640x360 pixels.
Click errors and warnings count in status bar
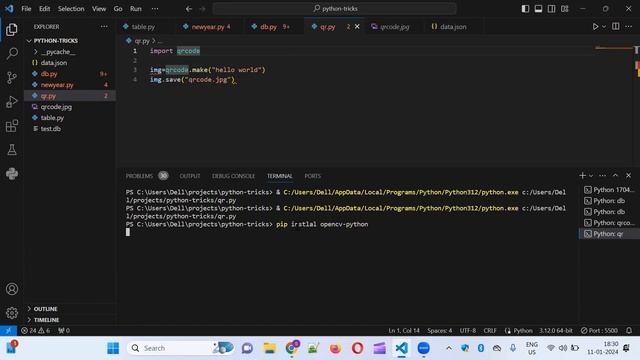(36, 330)
